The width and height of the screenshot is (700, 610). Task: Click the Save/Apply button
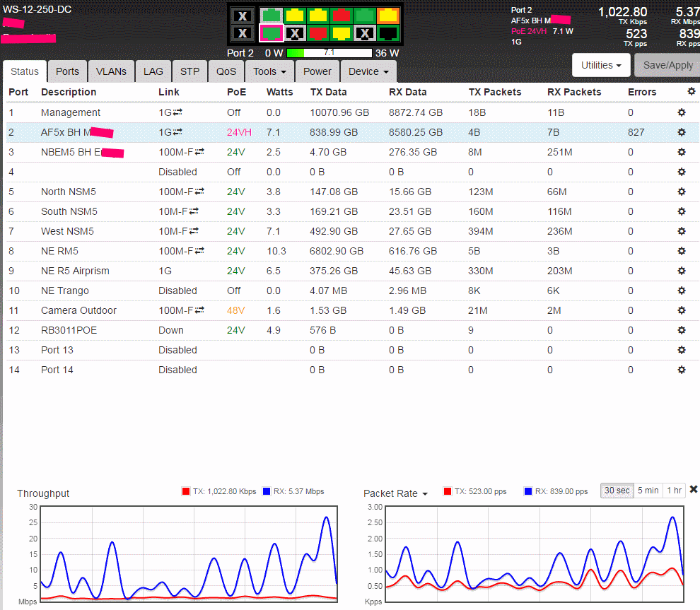pyautogui.click(x=667, y=65)
